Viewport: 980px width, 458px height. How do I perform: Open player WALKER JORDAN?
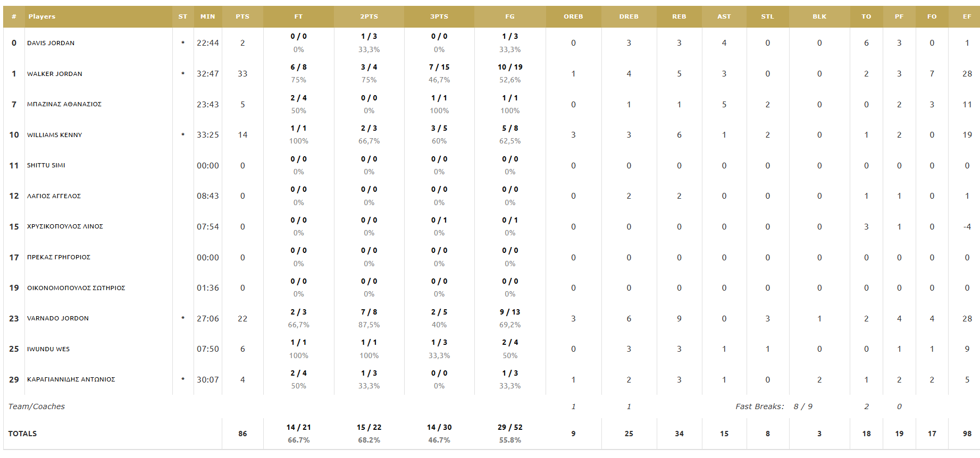point(55,74)
